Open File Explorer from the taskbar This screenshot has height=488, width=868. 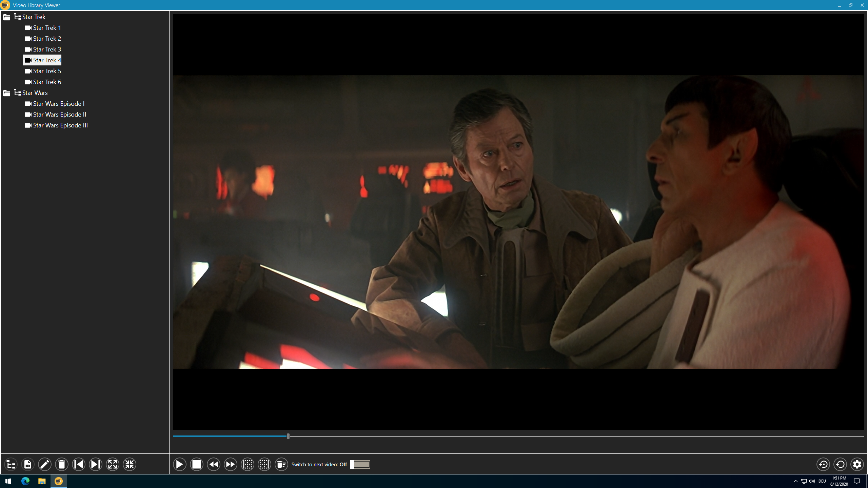(x=42, y=481)
